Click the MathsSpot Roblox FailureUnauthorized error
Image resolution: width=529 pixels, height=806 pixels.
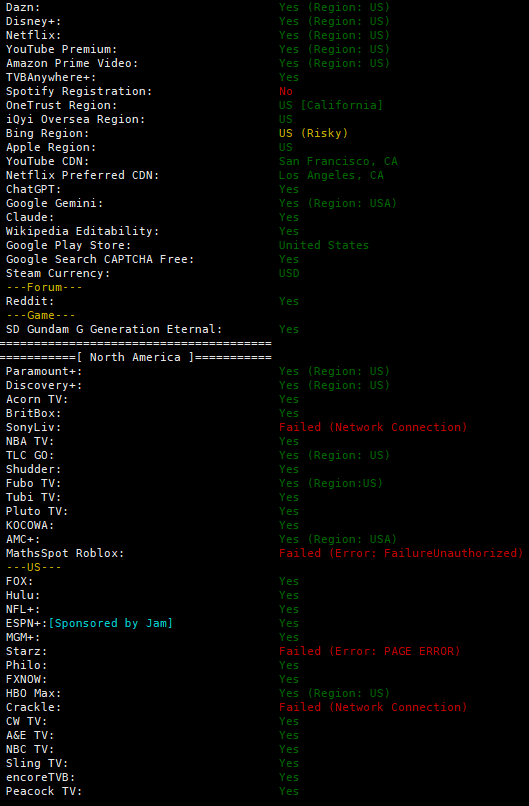(x=401, y=554)
